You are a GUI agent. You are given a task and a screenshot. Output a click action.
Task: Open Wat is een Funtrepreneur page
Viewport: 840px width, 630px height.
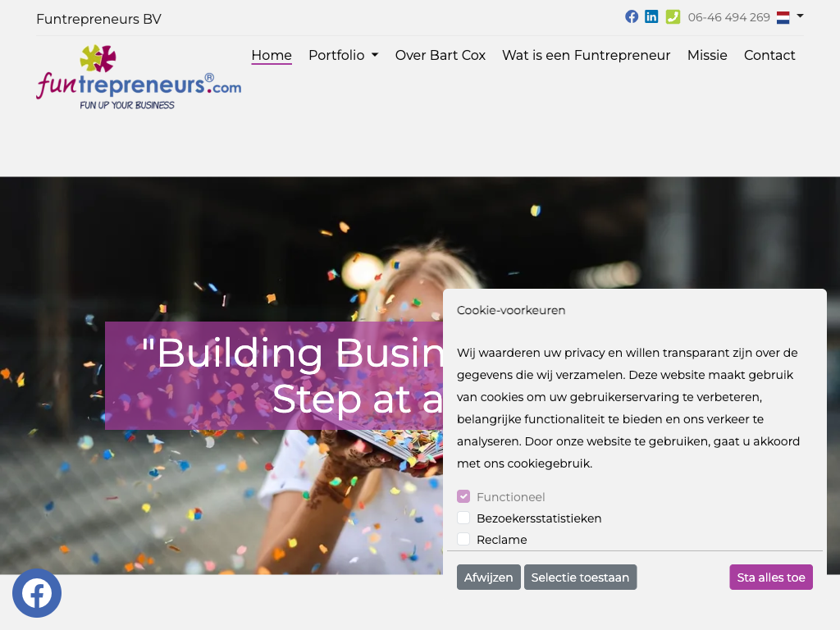[x=586, y=55]
